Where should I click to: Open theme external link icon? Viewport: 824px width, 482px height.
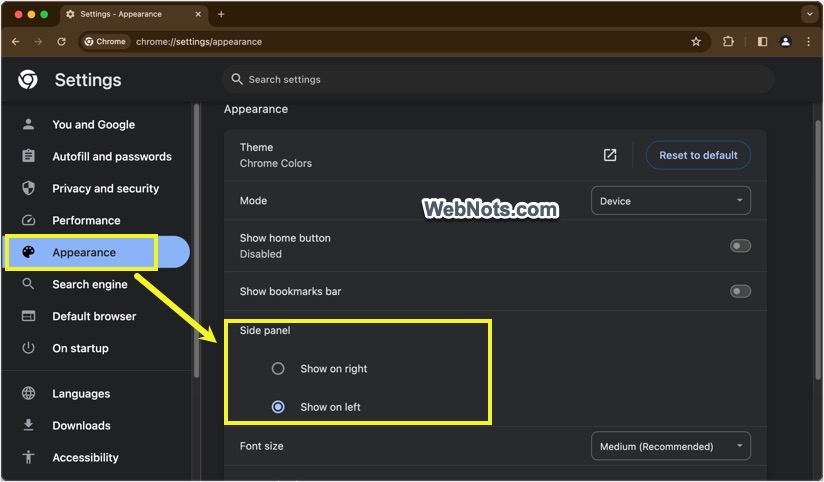(x=610, y=155)
